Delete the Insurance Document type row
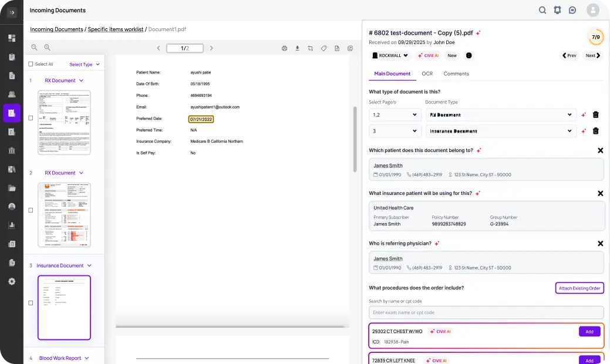 (595, 132)
